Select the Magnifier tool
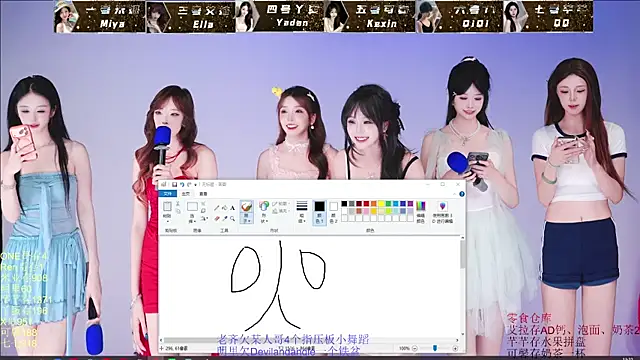The image size is (640, 360). point(232,219)
